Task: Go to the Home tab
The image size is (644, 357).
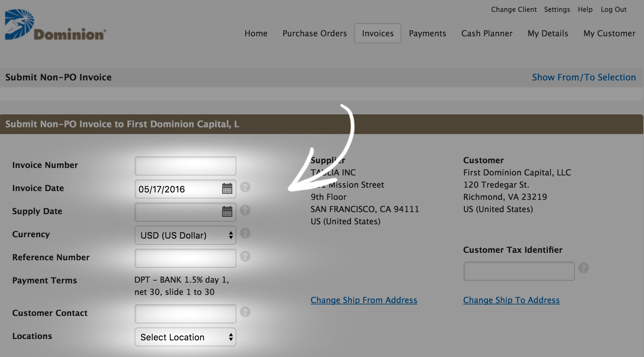Action: (256, 33)
